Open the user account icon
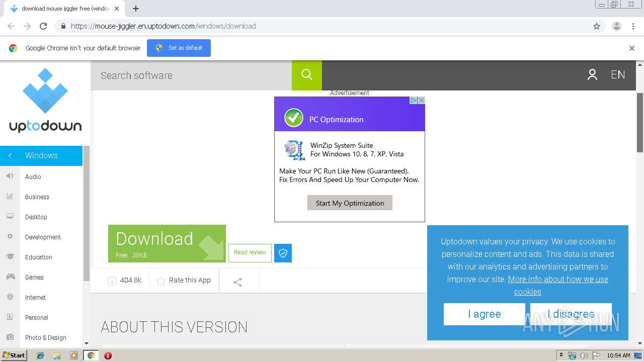The image size is (644, 362). pos(592,75)
